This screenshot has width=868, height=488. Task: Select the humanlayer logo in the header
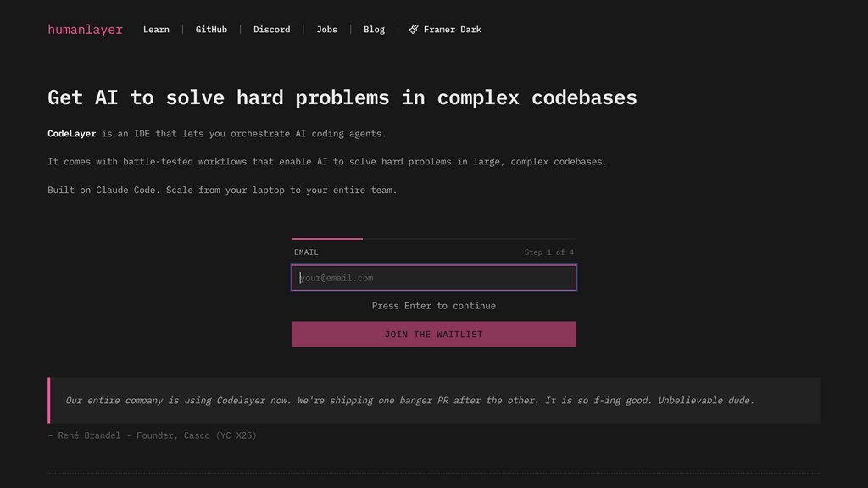point(85,29)
